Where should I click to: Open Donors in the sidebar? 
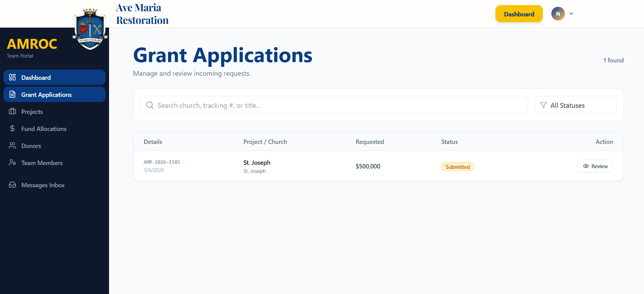coord(55,145)
